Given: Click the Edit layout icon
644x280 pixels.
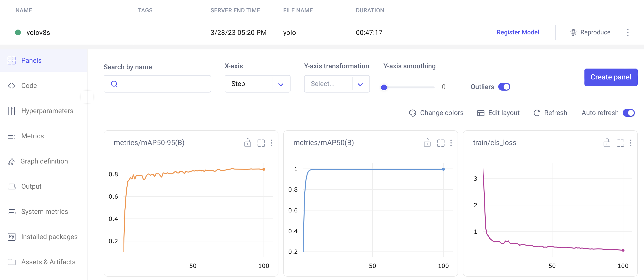Looking at the screenshot, I should [x=481, y=113].
